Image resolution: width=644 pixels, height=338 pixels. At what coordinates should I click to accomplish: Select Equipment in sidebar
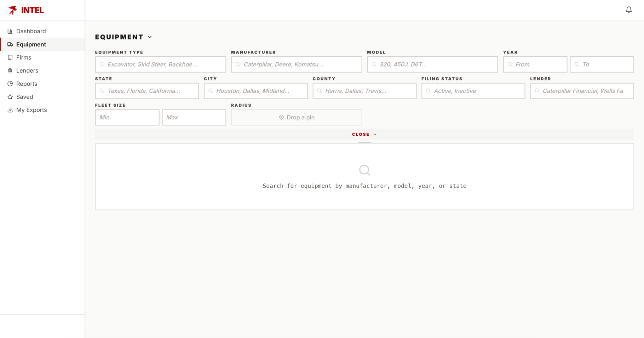(x=42, y=44)
